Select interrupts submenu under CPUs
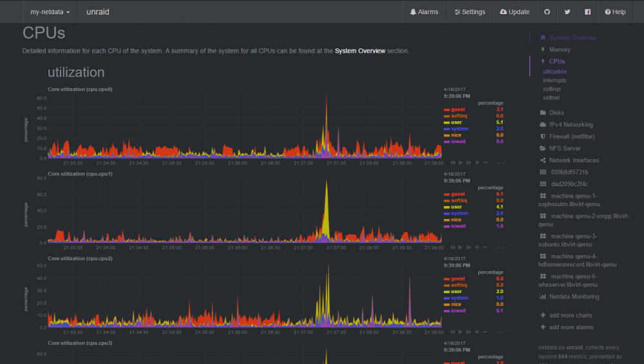 554,81
